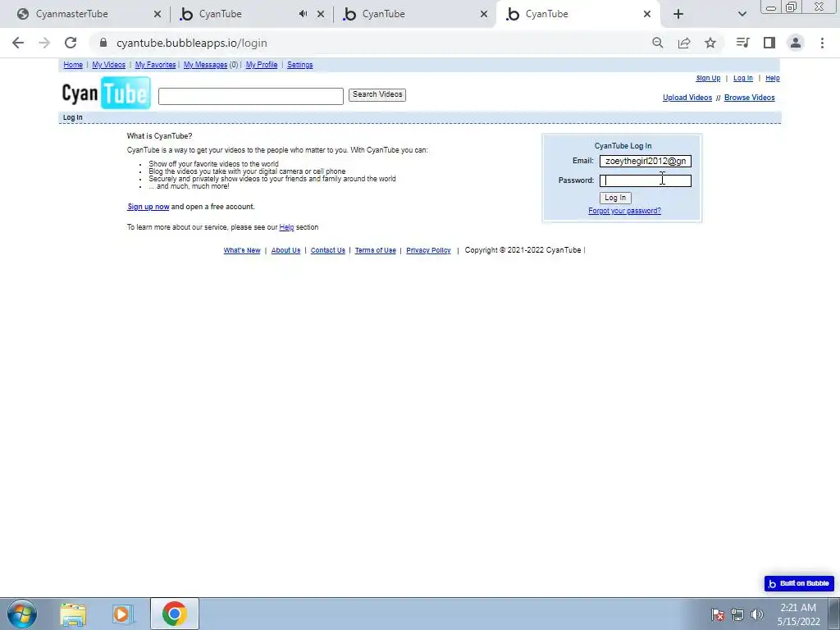Image resolution: width=840 pixels, height=630 pixels.
Task: Open Windows Explorer from the taskbar
Action: coord(73,614)
